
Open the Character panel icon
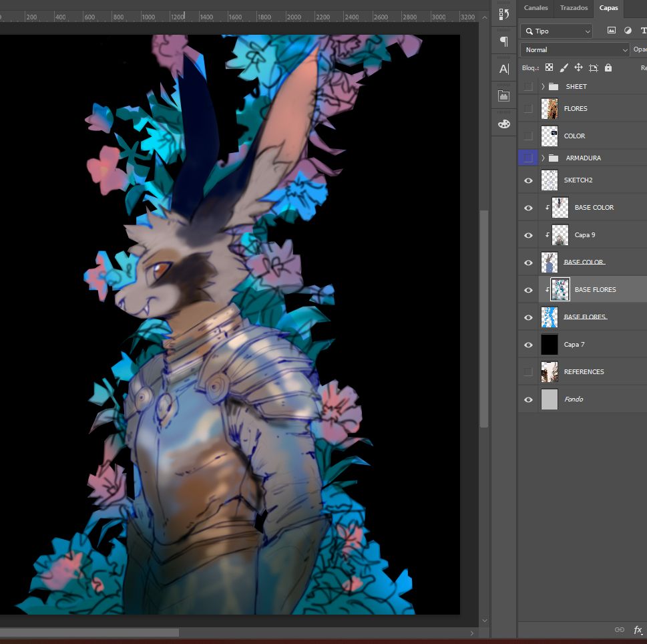click(503, 69)
